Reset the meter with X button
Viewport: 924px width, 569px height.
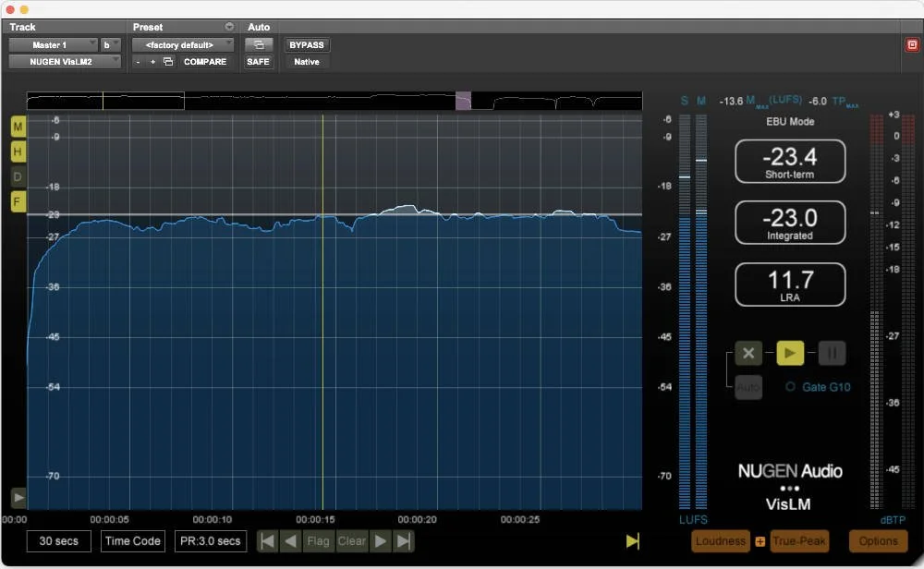(748, 353)
